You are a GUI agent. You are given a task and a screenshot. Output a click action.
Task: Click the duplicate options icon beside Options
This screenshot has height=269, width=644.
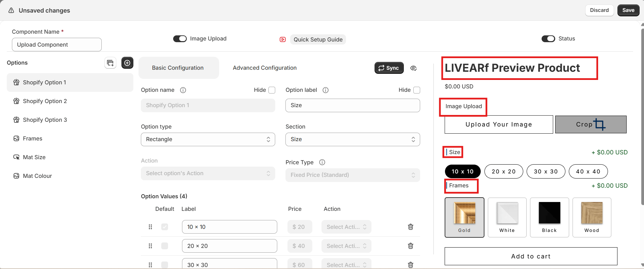110,63
